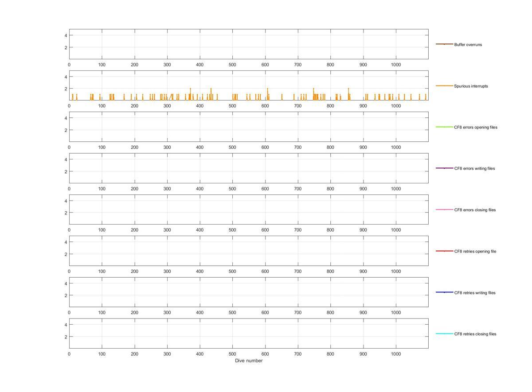
Task: Click the blue line sample for CF8 retries writing files
Action: pos(444,292)
